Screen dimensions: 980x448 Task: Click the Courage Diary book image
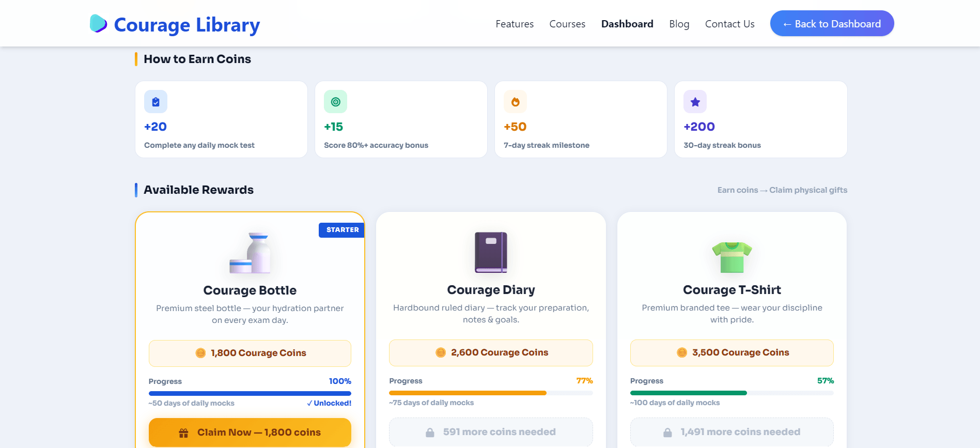(491, 252)
